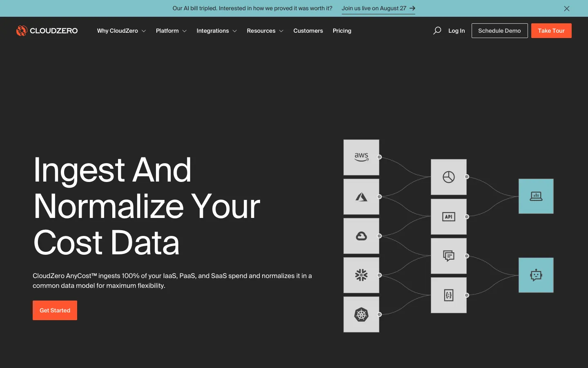Open the Customers page
Screen dimensions: 588x368
pyautogui.click(x=308, y=31)
